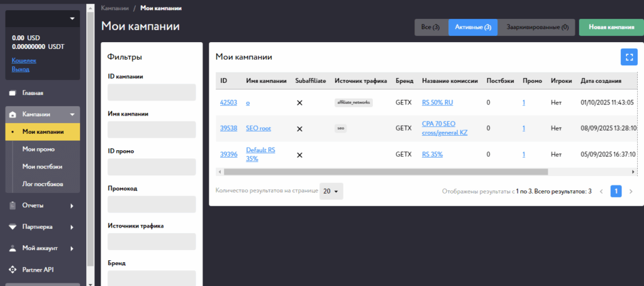The image size is (644, 286).
Task: Go to previous results page arrow
Action: coord(601,191)
